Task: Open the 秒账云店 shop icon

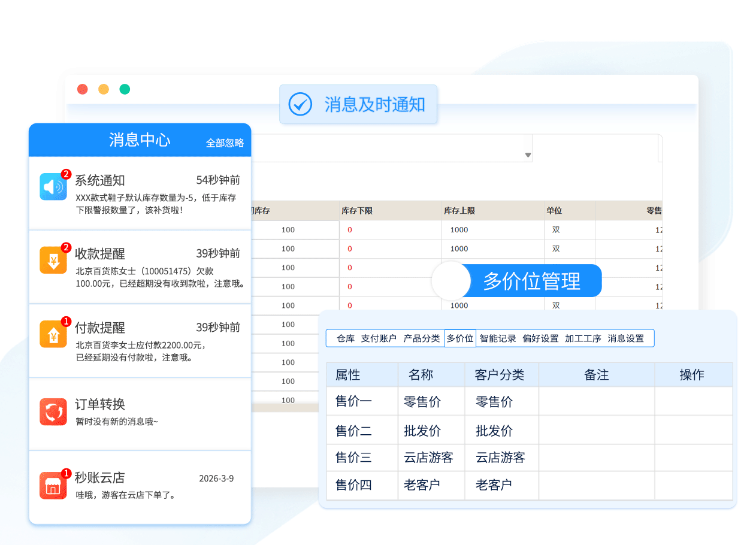Action: (x=53, y=485)
